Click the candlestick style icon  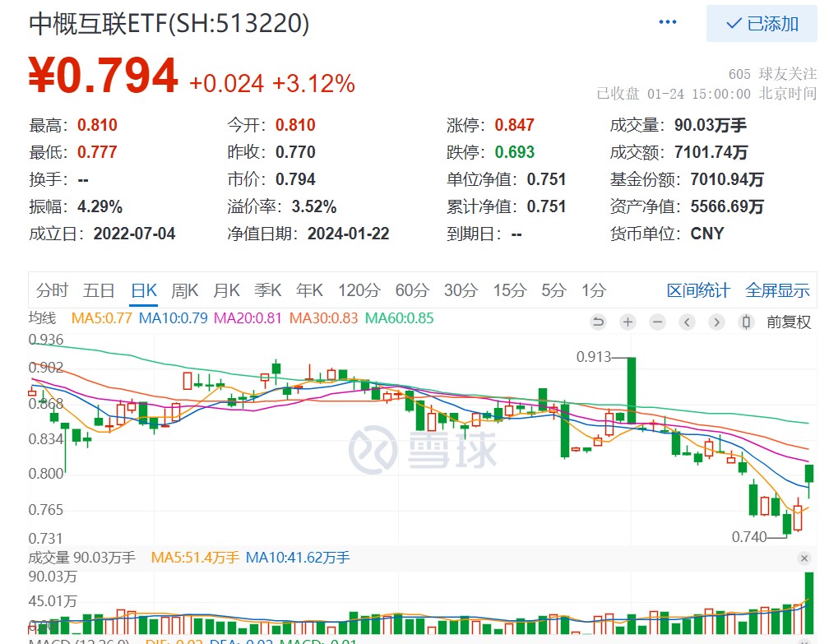point(746,322)
